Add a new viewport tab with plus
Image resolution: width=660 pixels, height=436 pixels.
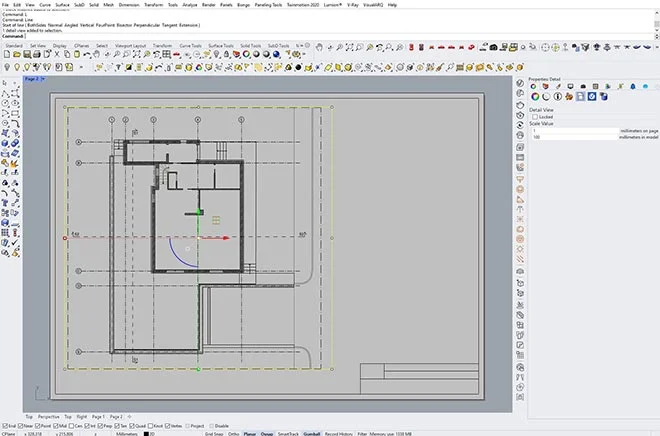[129, 417]
